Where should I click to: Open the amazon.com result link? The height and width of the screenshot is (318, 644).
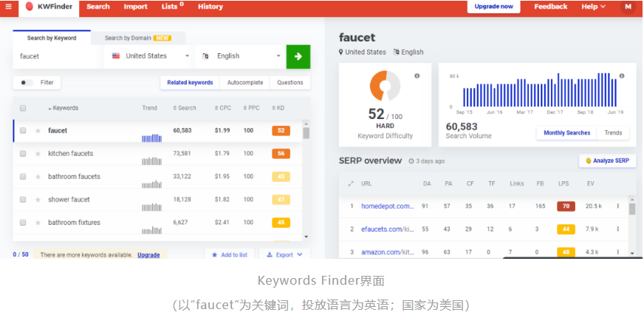click(387, 252)
